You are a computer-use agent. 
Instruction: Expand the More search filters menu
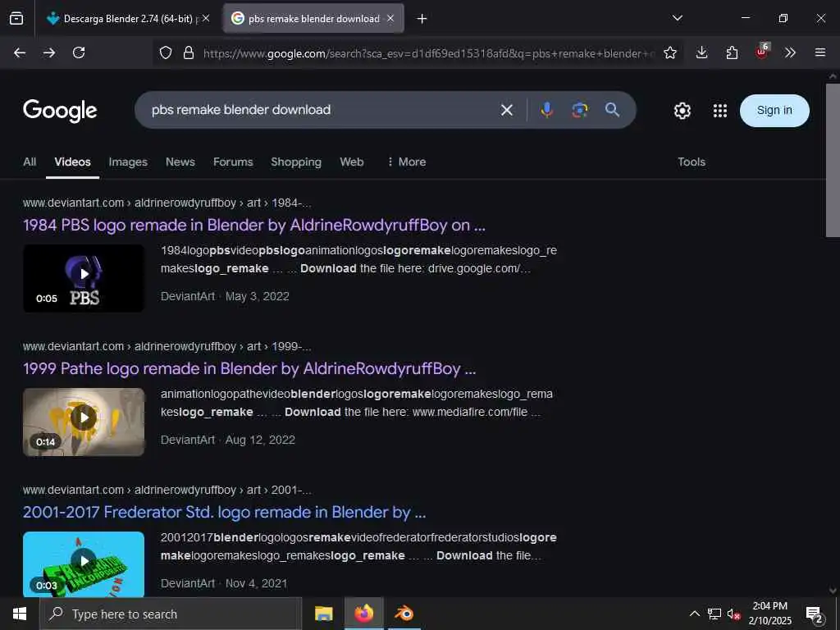tap(407, 162)
